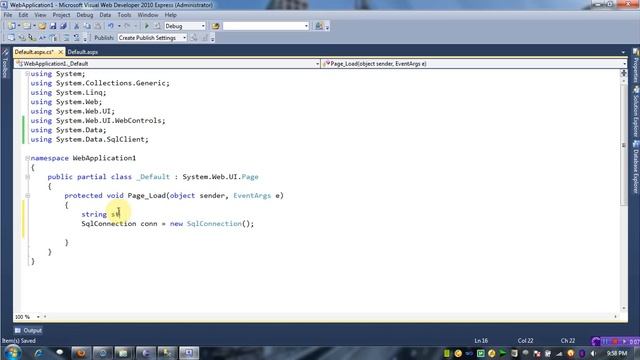Click the volume speaker tray icon
The image size is (640, 360).
(593, 353)
